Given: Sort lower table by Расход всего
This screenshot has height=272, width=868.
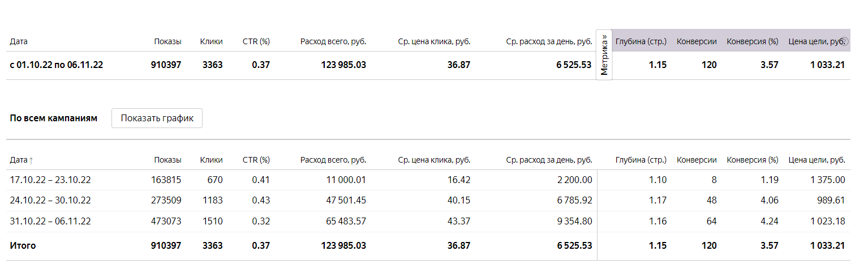Looking at the screenshot, I should click(x=333, y=160).
